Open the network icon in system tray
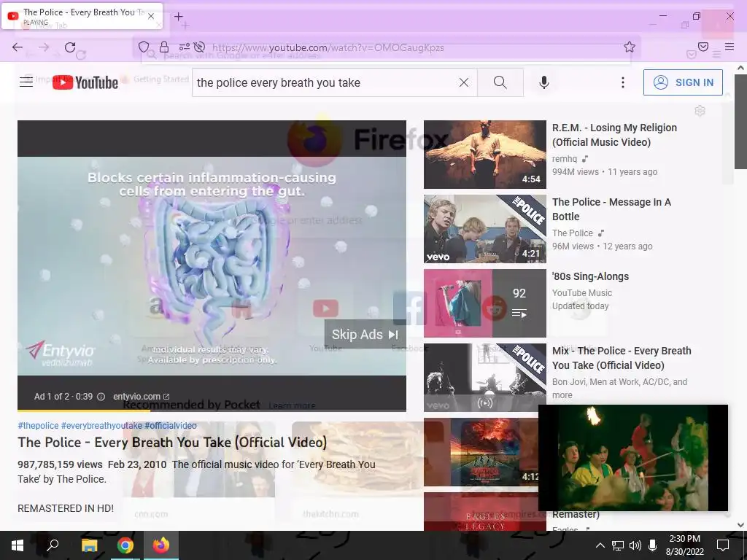 point(617,545)
